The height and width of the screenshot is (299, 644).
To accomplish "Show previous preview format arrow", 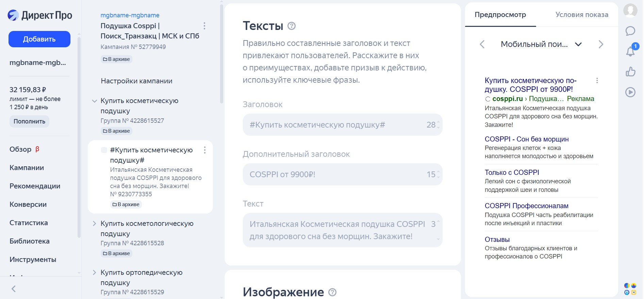I will [482, 44].
